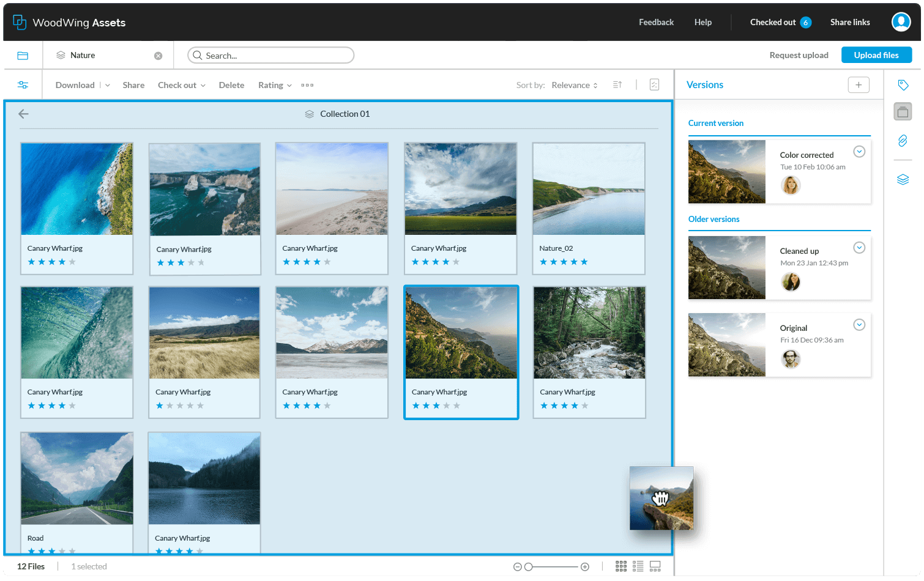Screen dimensions: 924x581
Task: Open the collections stack panel icon
Action: [903, 179]
